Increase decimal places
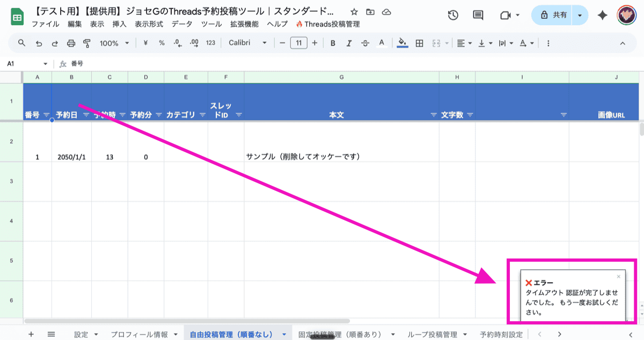This screenshot has width=644, height=340. (x=194, y=43)
